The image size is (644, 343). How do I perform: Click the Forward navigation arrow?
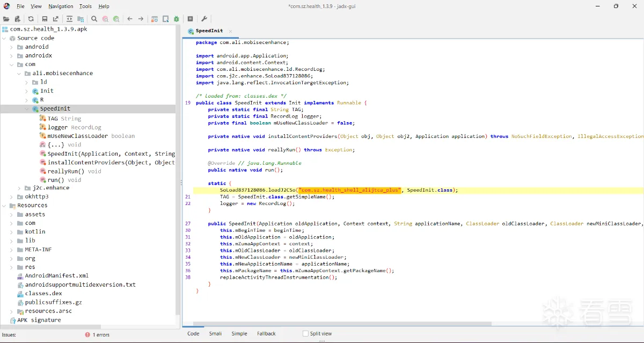tap(141, 19)
